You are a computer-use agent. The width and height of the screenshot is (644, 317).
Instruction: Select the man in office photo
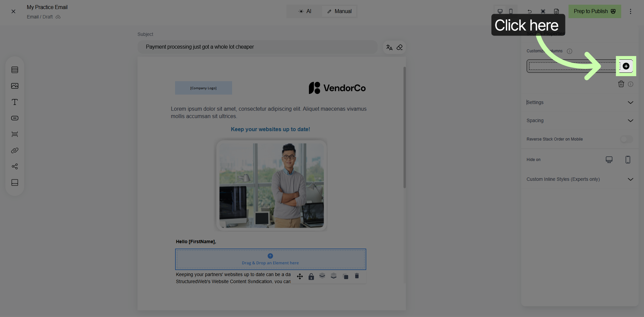tap(271, 185)
